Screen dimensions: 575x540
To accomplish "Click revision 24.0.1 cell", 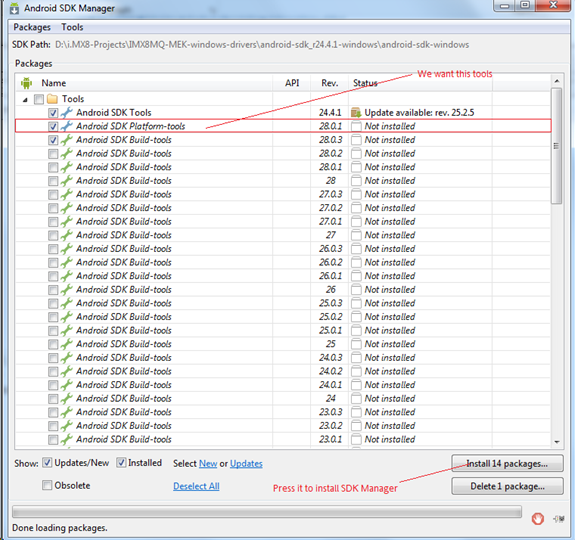I will (x=330, y=385).
